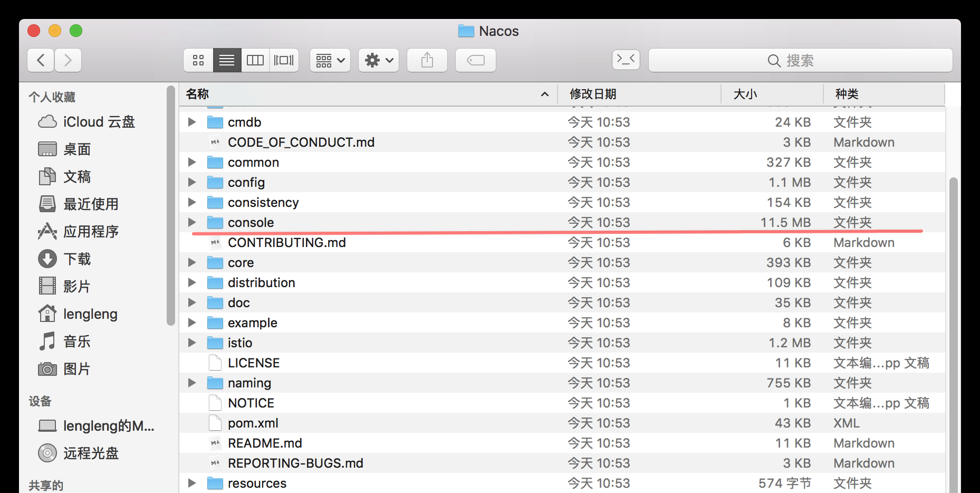Click the 图片 camera icon
980x493 pixels.
[47, 369]
